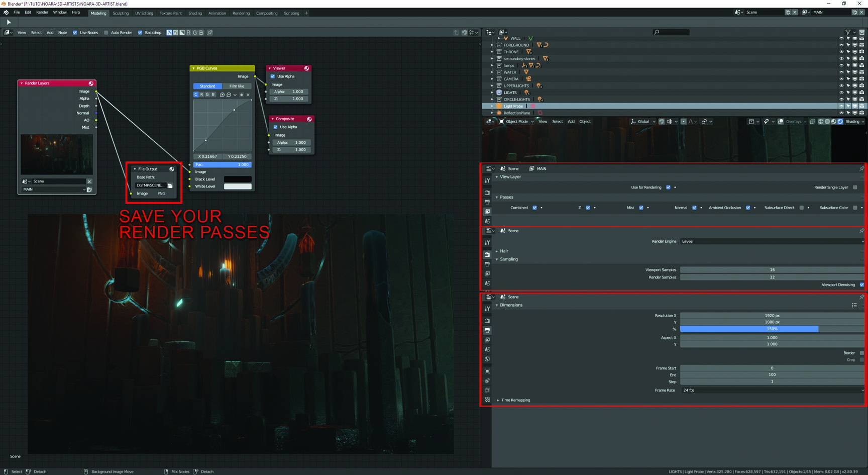
Task: Pin the View Layer properties editor
Action: [x=861, y=169]
